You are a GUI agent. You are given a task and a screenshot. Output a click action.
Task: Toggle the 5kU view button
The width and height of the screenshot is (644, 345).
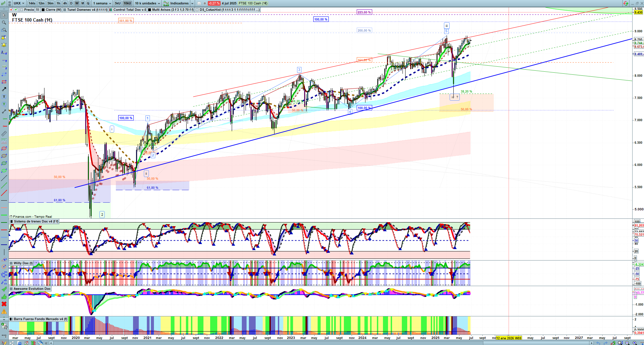118,3
